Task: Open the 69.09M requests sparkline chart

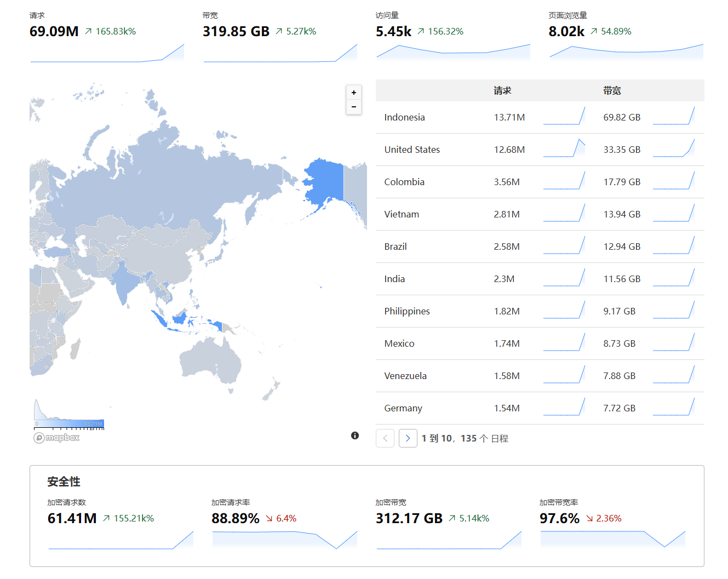Action: click(107, 53)
